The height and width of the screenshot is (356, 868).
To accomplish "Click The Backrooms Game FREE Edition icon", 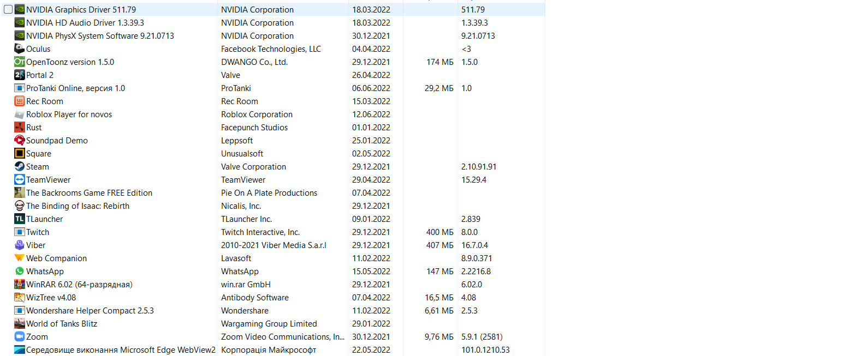I will pyautogui.click(x=20, y=192).
